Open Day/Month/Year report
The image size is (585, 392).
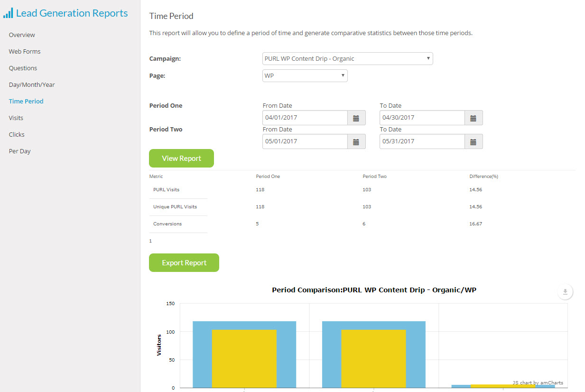(x=32, y=84)
